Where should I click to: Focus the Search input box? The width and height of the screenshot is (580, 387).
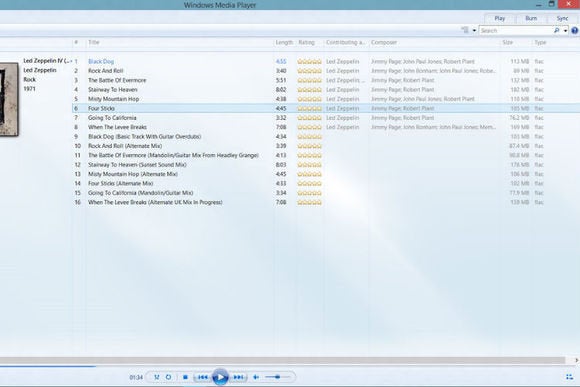click(516, 30)
